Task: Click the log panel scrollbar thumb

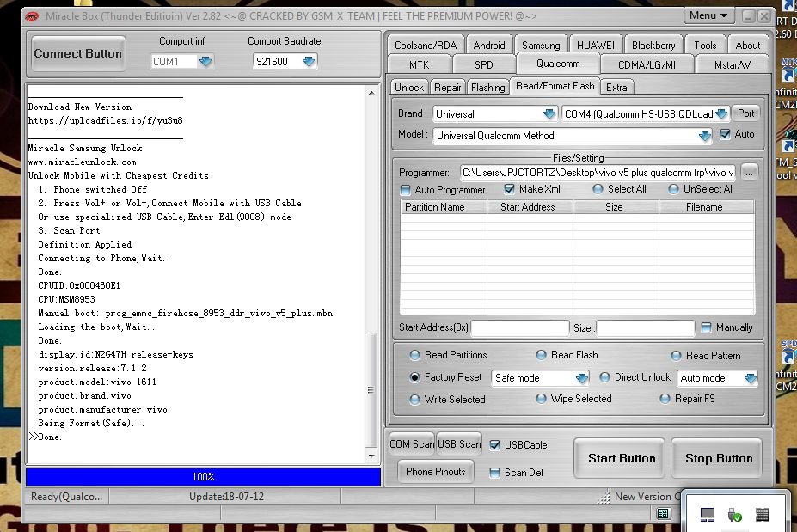Action: 371,389
